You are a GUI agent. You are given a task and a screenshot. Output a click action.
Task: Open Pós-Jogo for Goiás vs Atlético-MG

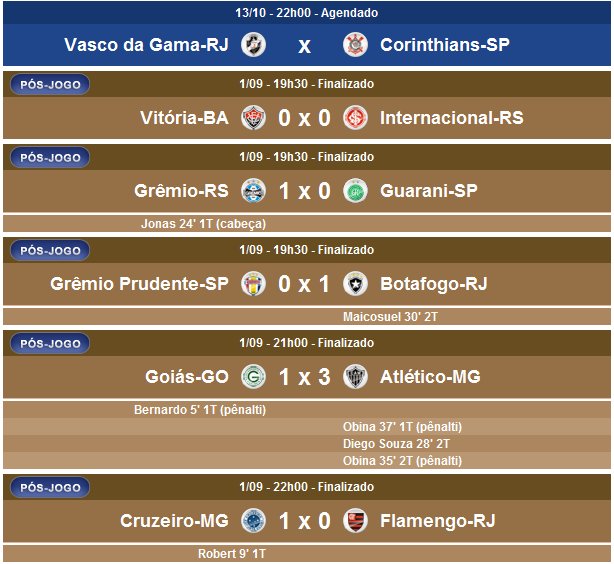(x=50, y=343)
